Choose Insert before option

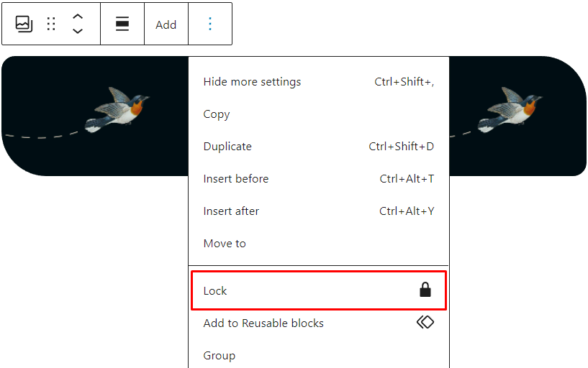(236, 179)
